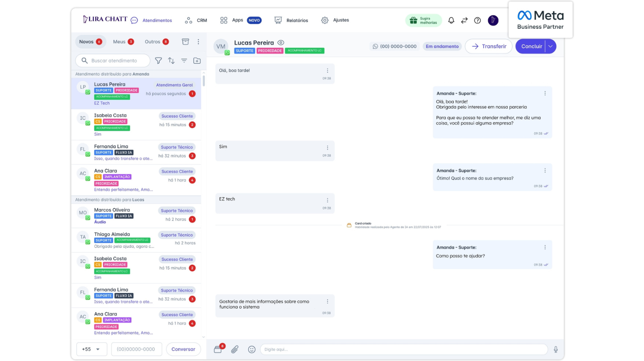Click the Buscar atendimento search field
This screenshot has height=361, width=644.
pos(114,61)
